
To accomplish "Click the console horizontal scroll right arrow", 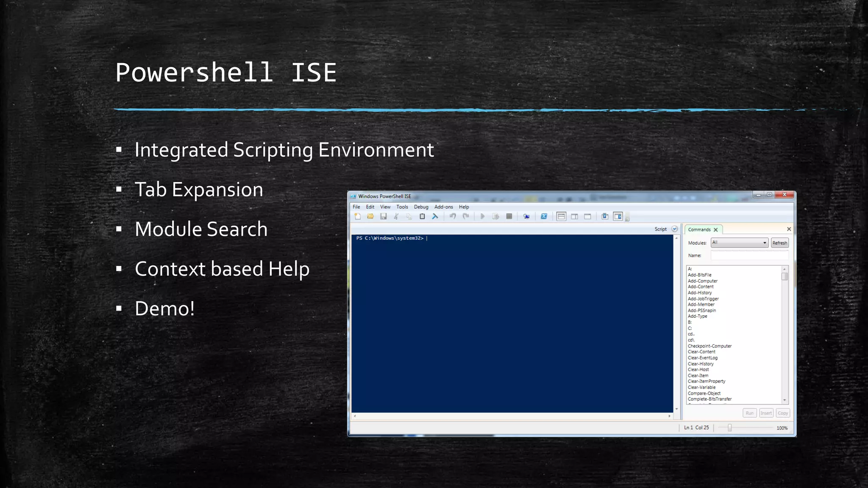I will point(670,416).
